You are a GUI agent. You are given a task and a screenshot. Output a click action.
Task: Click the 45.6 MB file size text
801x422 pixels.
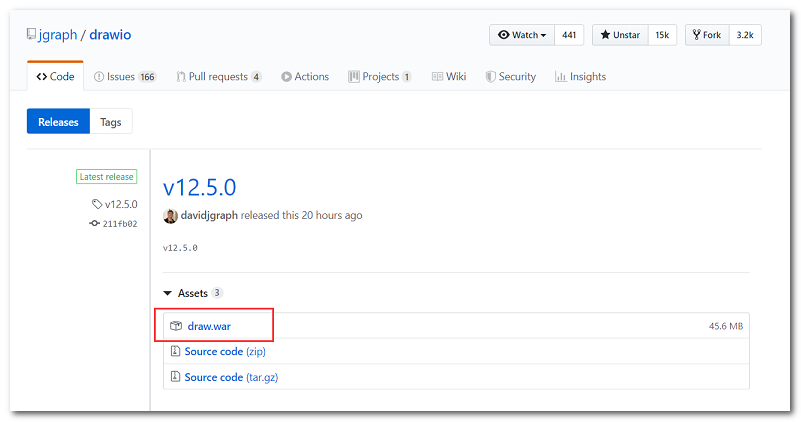point(726,326)
